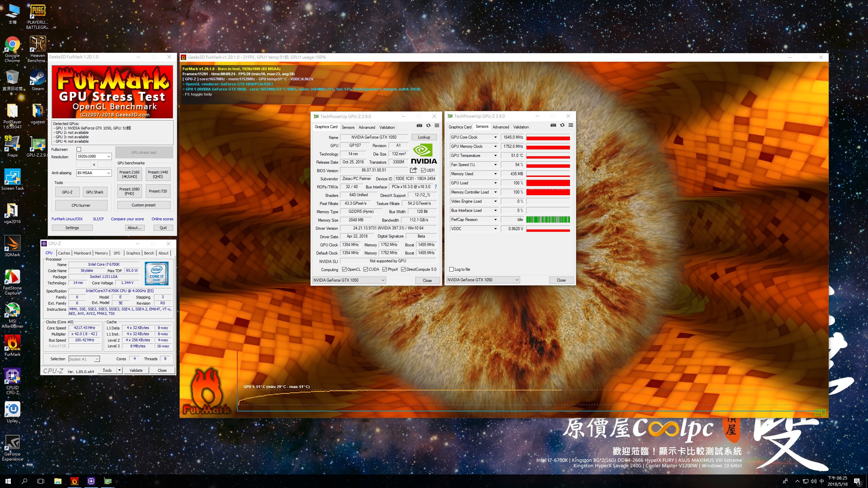Open the Screen Task icon
This screenshot has width=868, height=488.
click(x=12, y=180)
